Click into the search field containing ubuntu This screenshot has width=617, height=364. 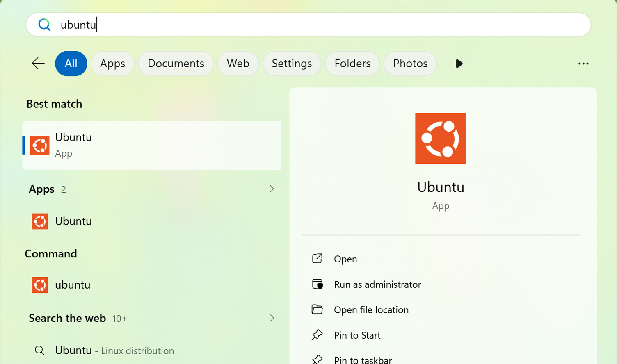pos(308,25)
